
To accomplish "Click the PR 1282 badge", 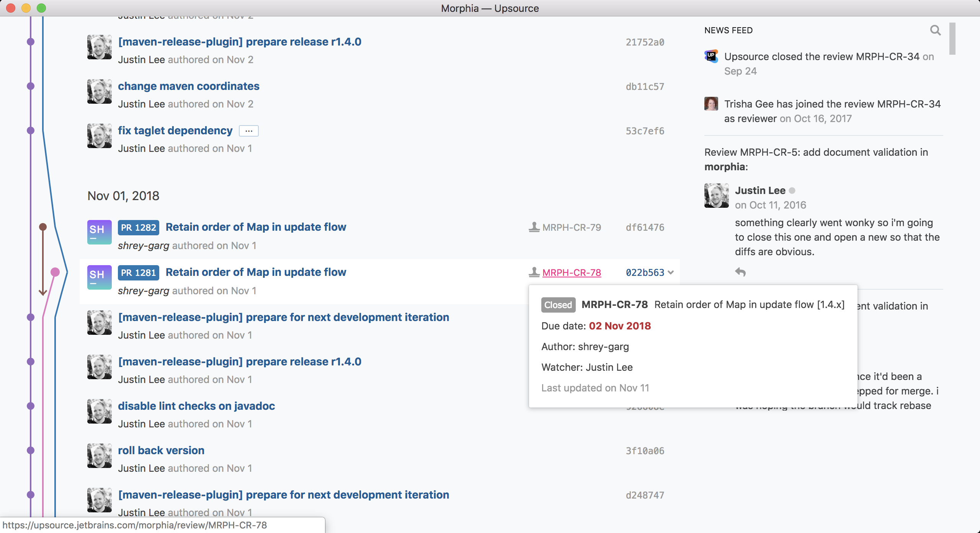I will click(x=139, y=228).
